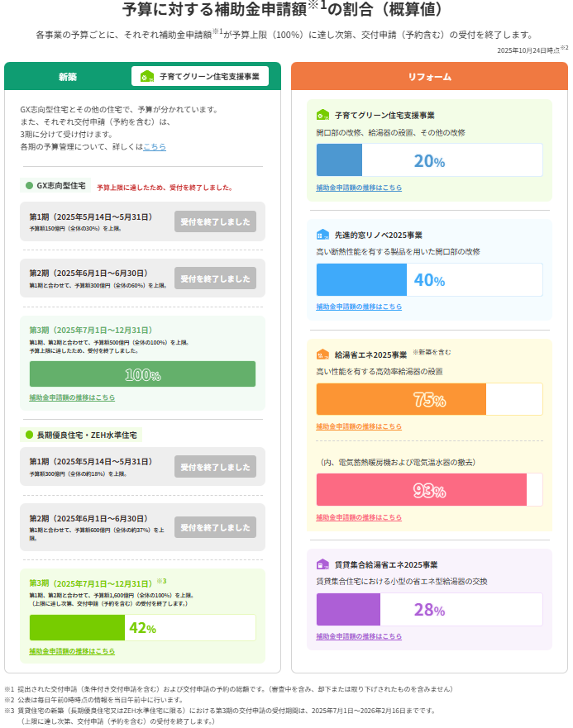Click the green dot beside 長期優良住宅・ZEH水準住宅
This screenshot has height=728, width=573.
pos(29,434)
